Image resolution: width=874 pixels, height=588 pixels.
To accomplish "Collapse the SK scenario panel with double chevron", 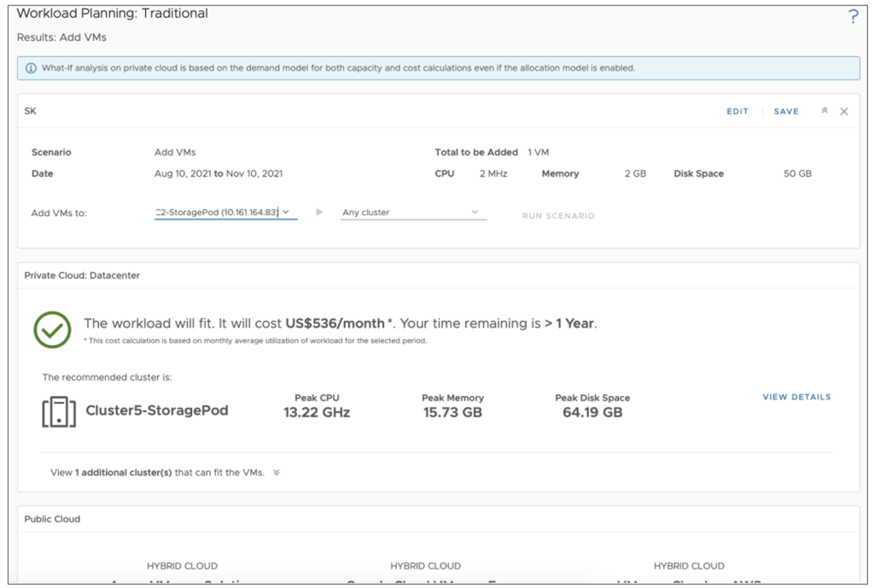I will tap(824, 111).
